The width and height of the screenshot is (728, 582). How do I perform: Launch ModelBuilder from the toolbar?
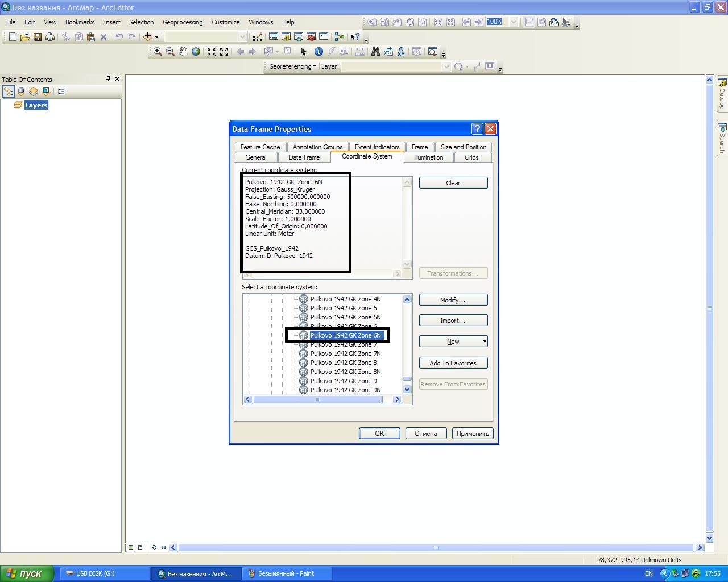[340, 37]
